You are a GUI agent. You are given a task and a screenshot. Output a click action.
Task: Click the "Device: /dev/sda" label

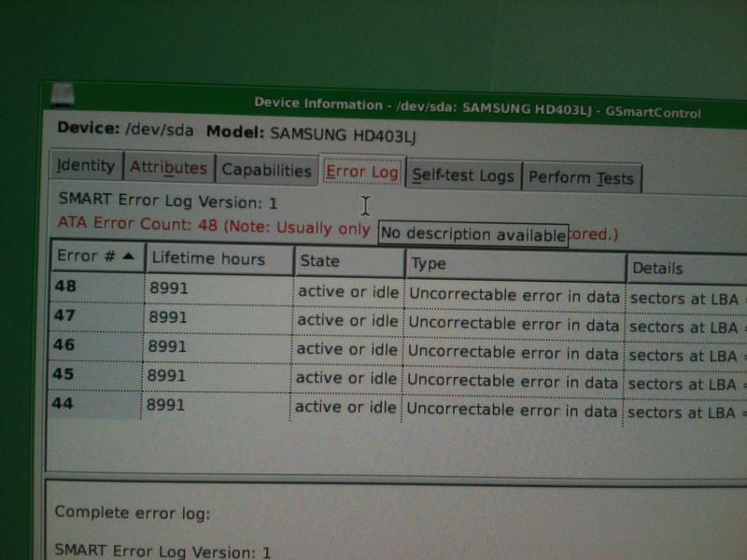click(125, 129)
